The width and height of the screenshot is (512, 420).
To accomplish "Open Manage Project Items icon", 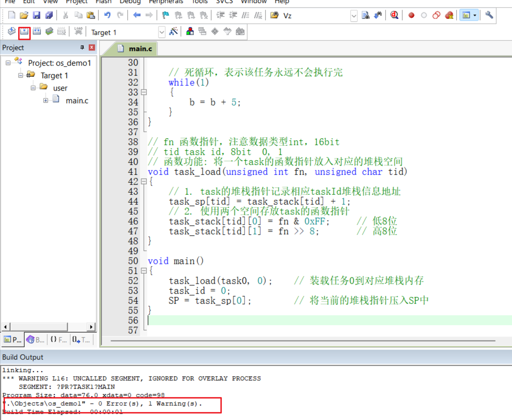I will pos(190,32).
